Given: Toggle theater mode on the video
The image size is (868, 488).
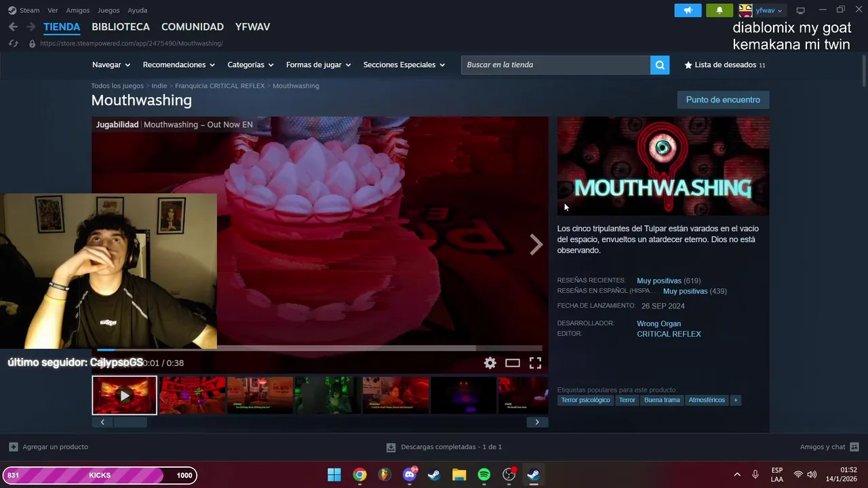Looking at the screenshot, I should pos(513,363).
